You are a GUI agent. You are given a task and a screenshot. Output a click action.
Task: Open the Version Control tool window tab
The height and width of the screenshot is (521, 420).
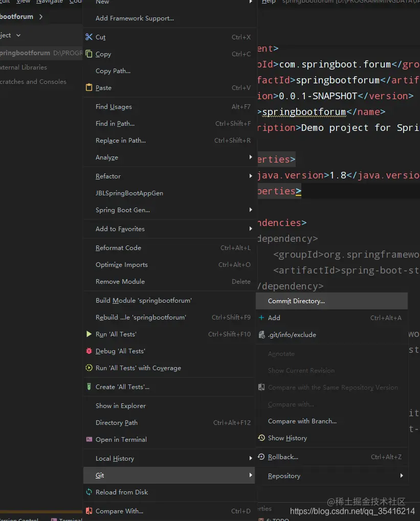click(x=19, y=519)
